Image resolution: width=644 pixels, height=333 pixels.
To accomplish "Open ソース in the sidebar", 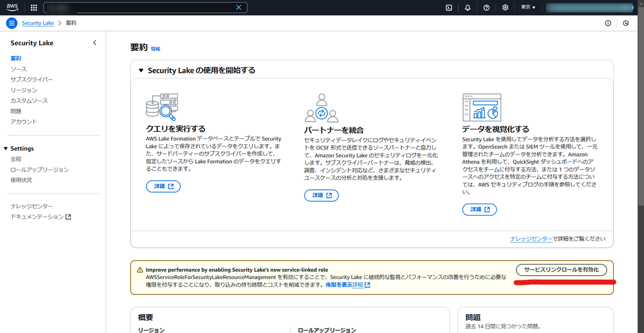I will 18,69.
